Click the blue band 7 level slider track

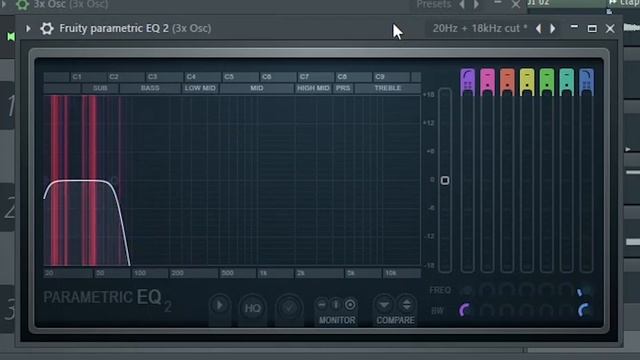click(587, 184)
